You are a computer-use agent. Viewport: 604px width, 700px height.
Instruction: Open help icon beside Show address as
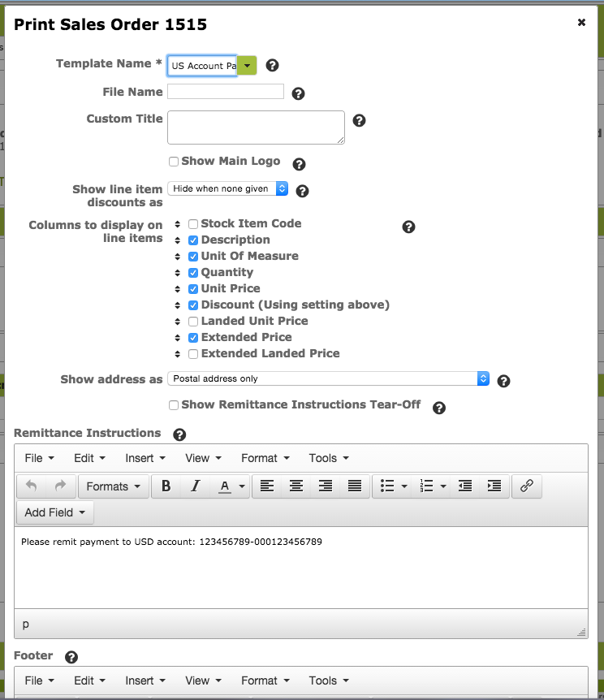503,381
